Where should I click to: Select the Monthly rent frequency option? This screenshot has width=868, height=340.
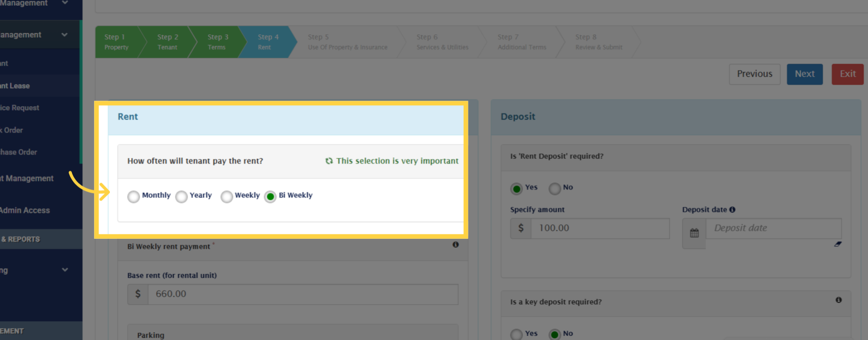click(x=133, y=197)
